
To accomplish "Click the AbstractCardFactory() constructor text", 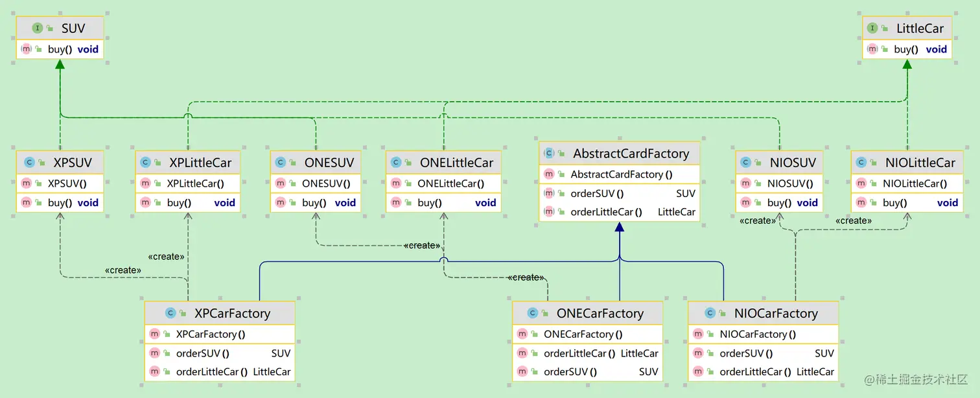I will pyautogui.click(x=622, y=174).
